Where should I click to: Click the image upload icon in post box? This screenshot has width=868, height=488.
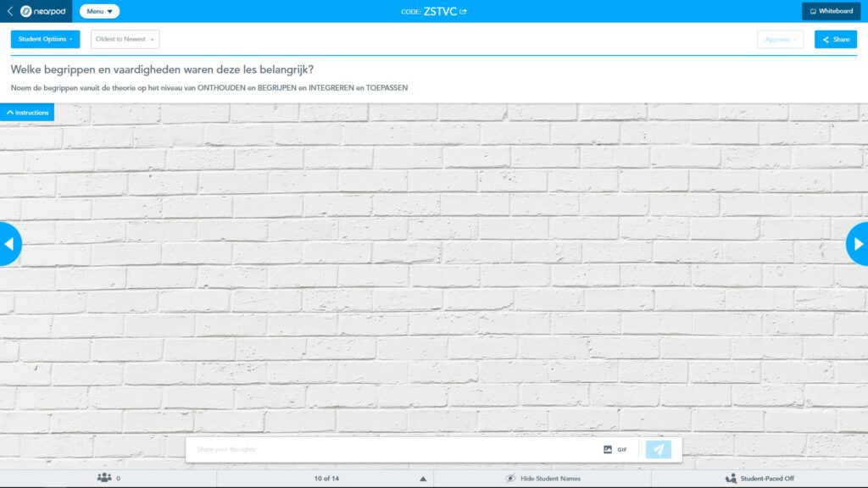607,450
